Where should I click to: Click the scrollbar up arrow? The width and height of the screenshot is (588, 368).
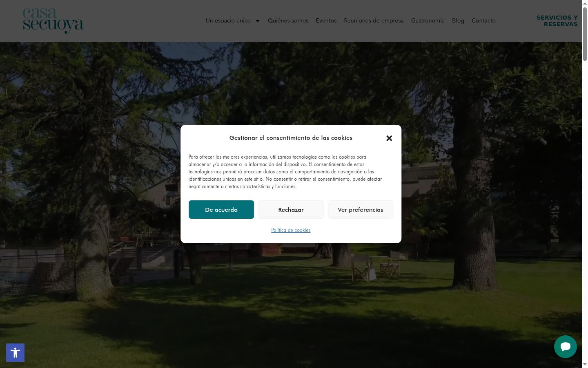coord(585,3)
